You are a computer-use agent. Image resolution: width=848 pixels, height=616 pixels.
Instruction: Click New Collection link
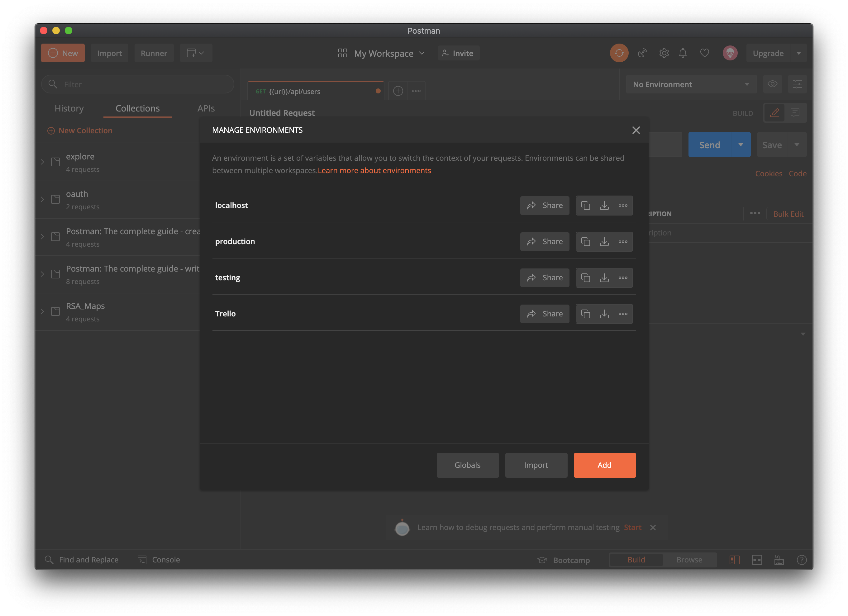click(x=80, y=130)
